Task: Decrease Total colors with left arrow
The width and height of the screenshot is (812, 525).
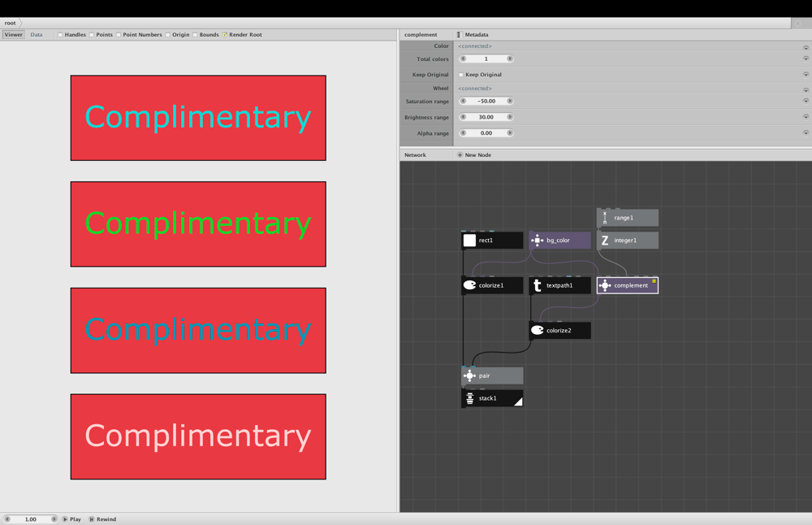Action: (463, 59)
